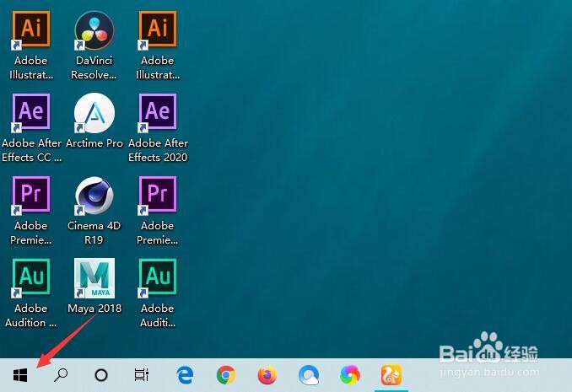The height and width of the screenshot is (392, 572).
Task: Select the Adobe After Effects CC shortcut
Action: click(31, 127)
